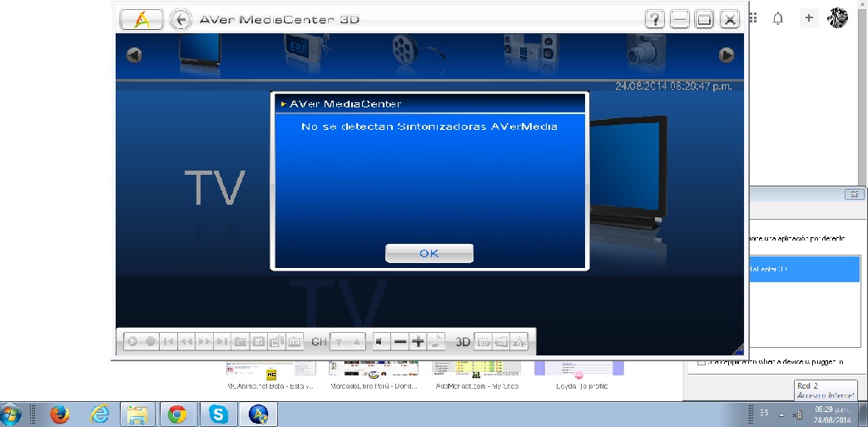The height and width of the screenshot is (427, 868).
Task: Mute audio with the speaker icon
Action: point(380,342)
